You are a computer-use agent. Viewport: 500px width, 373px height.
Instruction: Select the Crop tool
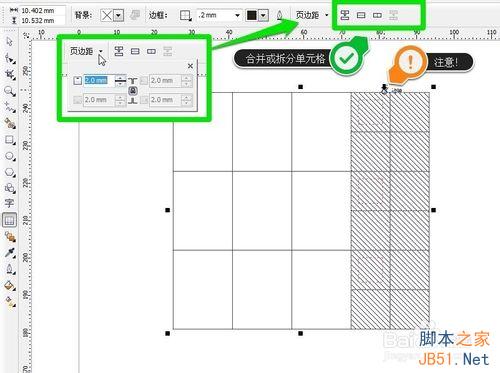coord(10,74)
